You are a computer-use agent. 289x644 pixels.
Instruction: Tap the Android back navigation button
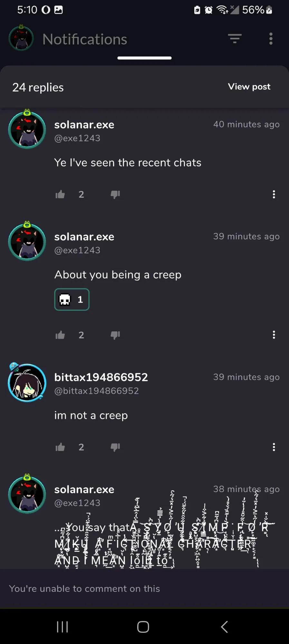pos(225,627)
